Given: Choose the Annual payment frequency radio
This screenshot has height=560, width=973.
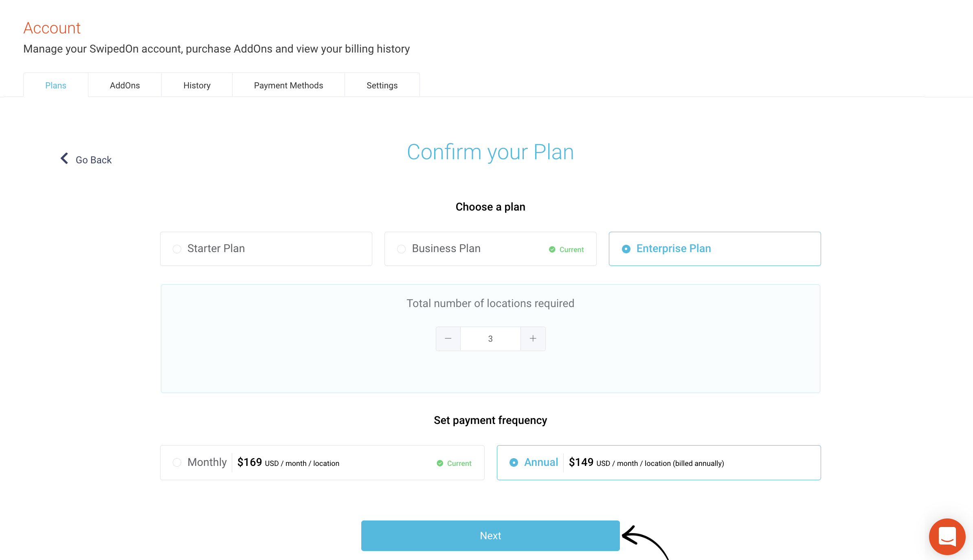Looking at the screenshot, I should click(x=514, y=462).
